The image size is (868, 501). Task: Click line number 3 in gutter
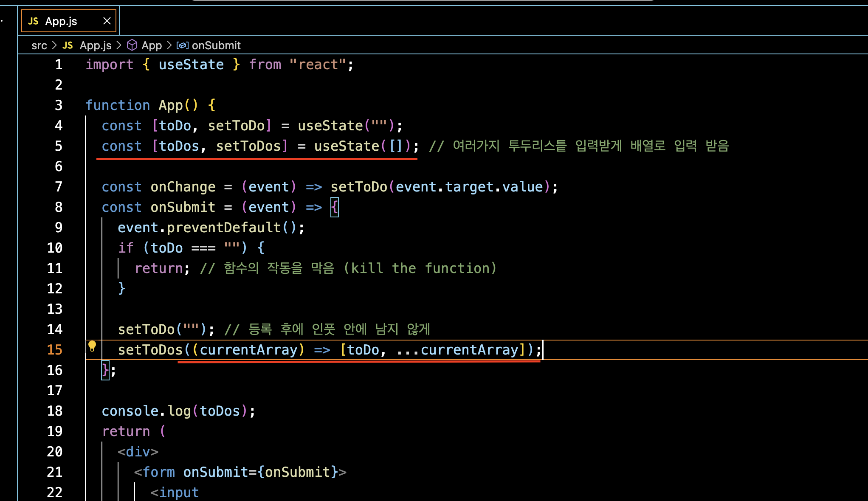point(59,105)
